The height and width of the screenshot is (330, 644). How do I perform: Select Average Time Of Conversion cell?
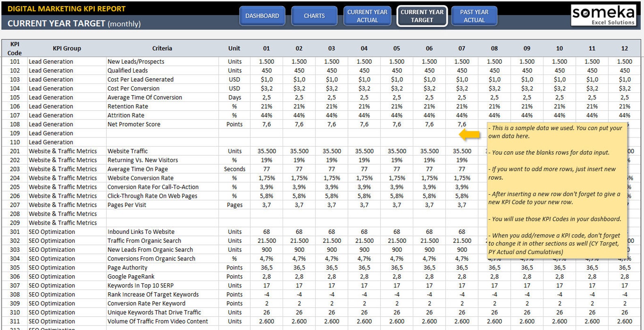click(x=162, y=97)
